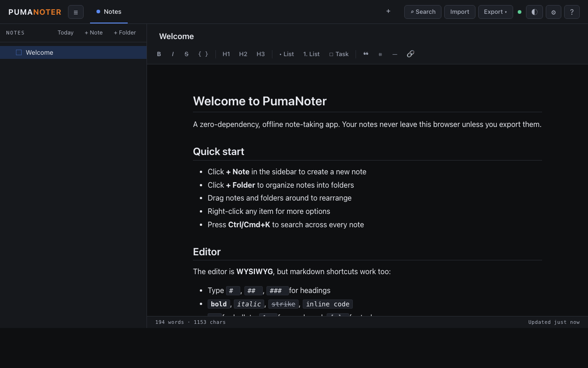
Task: Click the 'Welcome to PumaNoter' heading
Action: pos(260,101)
